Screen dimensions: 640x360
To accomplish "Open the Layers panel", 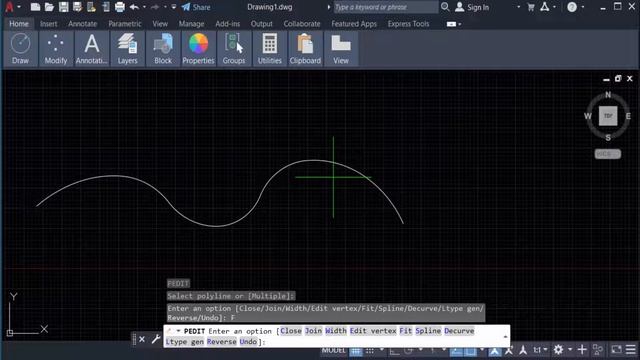I will [127, 49].
